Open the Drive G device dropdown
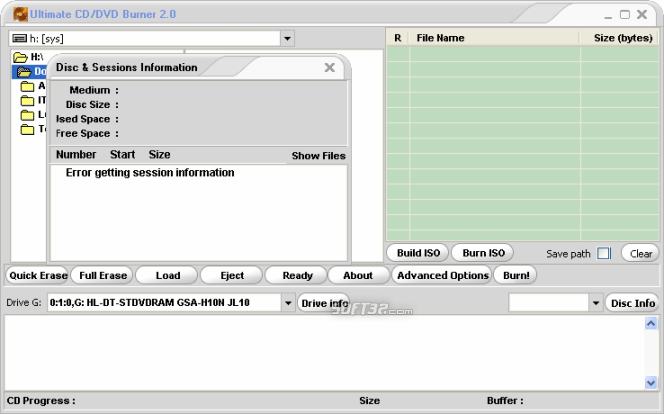 288,303
